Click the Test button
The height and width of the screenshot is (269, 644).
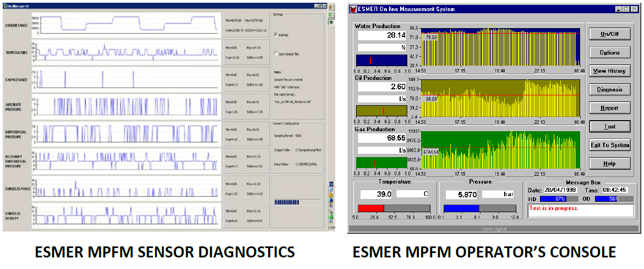[609, 127]
